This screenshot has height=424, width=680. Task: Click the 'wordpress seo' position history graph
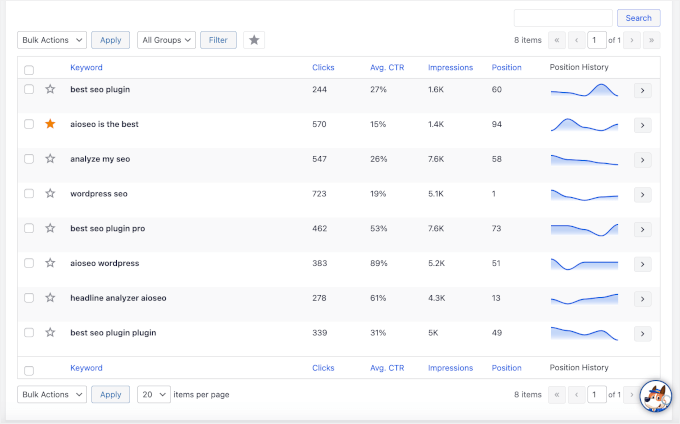tap(584, 194)
